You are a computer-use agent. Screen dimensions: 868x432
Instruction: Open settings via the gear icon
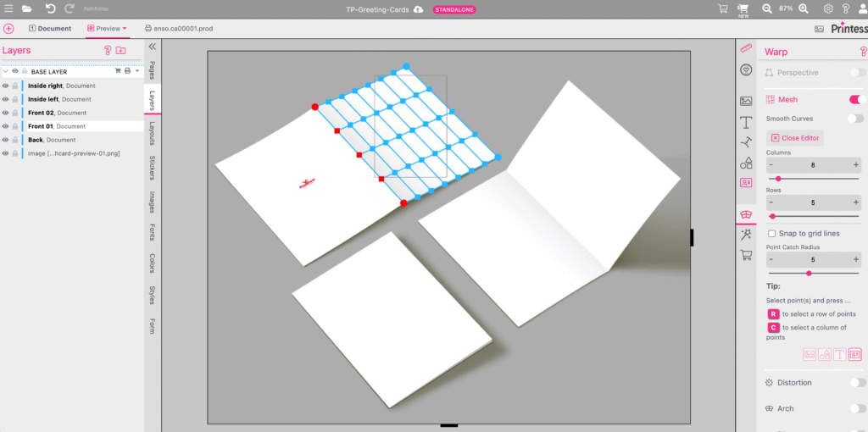pos(828,8)
